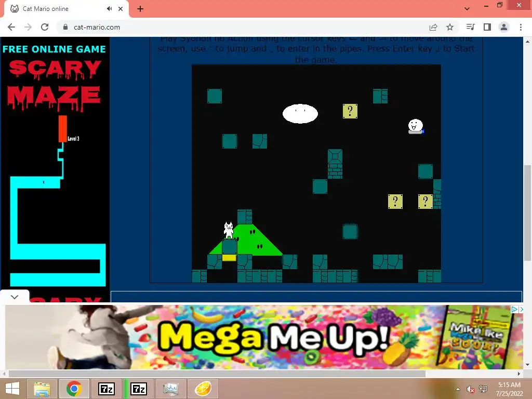Click the horizontal scrollbar thumb
532x399 pixels.
[x=217, y=374]
